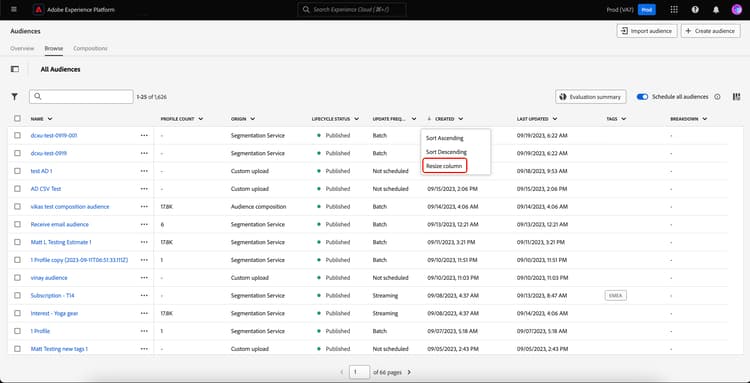Viewport: 750px width, 383px height.
Task: Go to next page arrow
Action: pyautogui.click(x=409, y=372)
